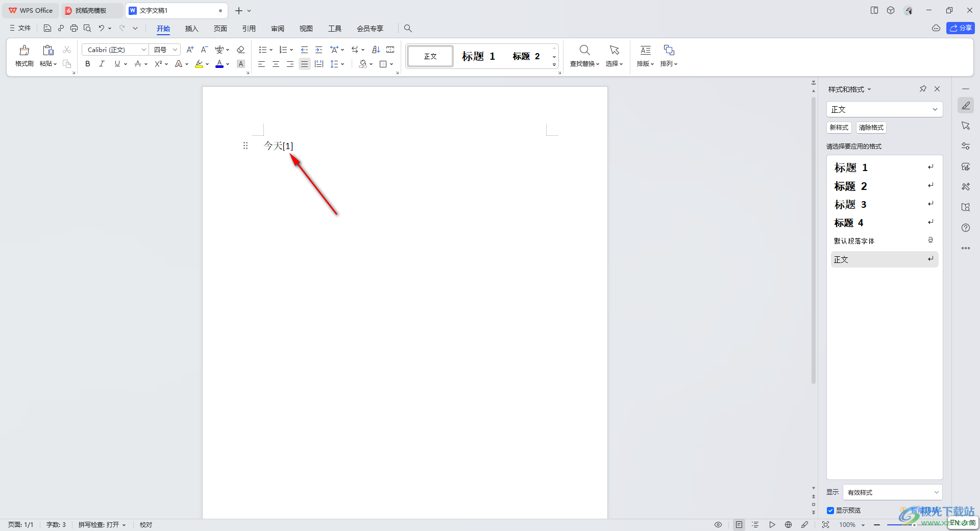Toggle bold formatting
This screenshot has height=531, width=980.
[x=88, y=64]
